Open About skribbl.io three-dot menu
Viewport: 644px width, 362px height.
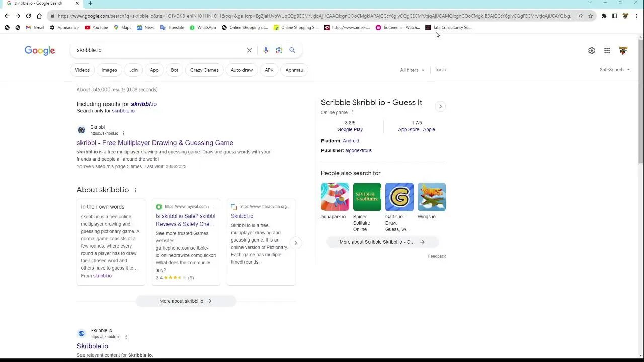point(135,190)
